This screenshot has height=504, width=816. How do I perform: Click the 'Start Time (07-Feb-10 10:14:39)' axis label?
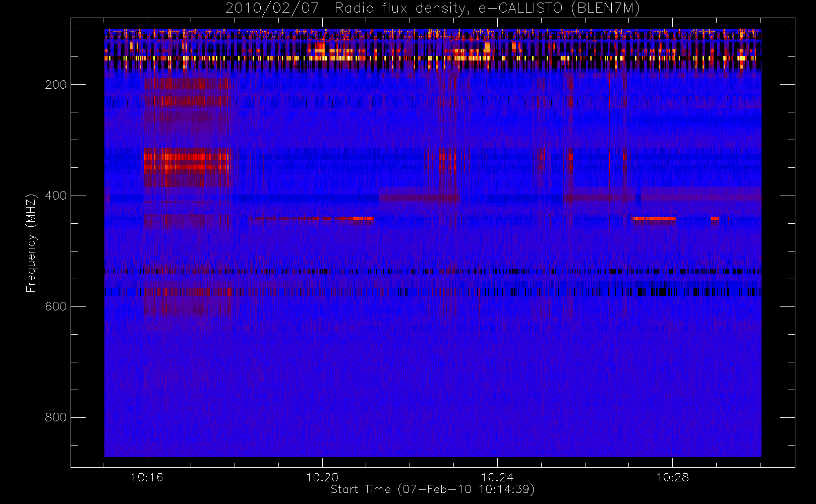[432, 489]
